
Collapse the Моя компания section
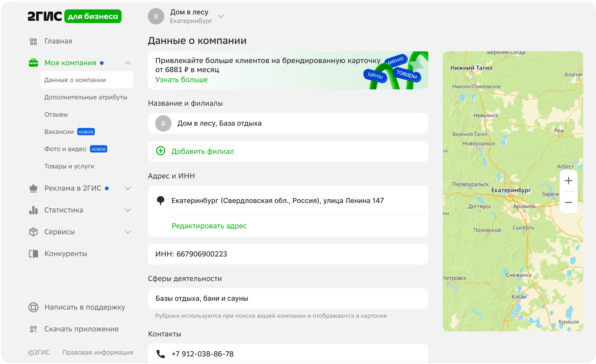coord(128,63)
